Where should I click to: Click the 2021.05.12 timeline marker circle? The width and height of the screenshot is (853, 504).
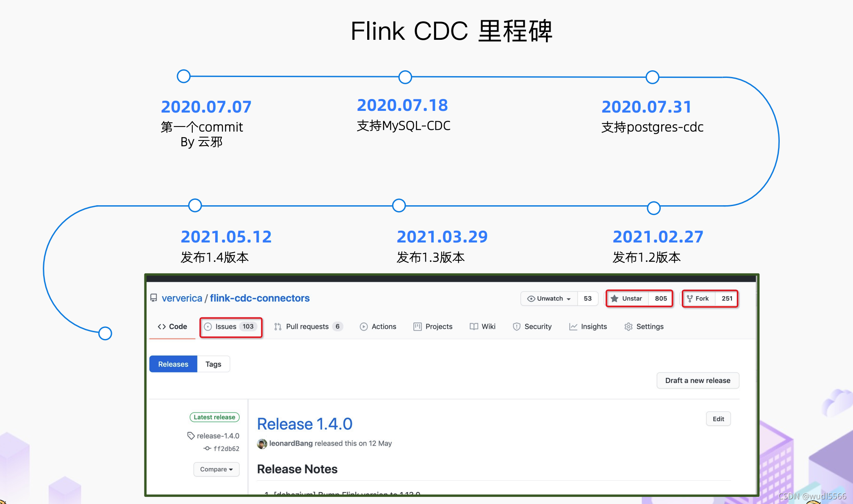(x=195, y=206)
